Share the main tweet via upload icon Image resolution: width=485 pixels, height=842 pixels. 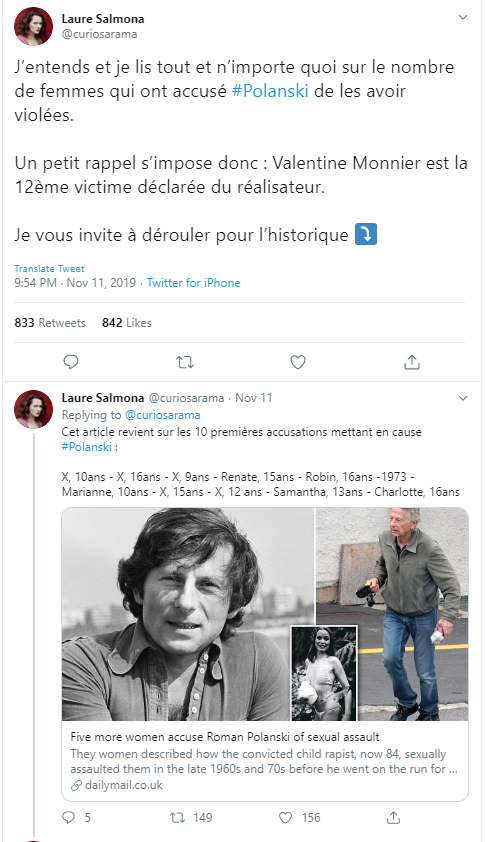coord(411,362)
